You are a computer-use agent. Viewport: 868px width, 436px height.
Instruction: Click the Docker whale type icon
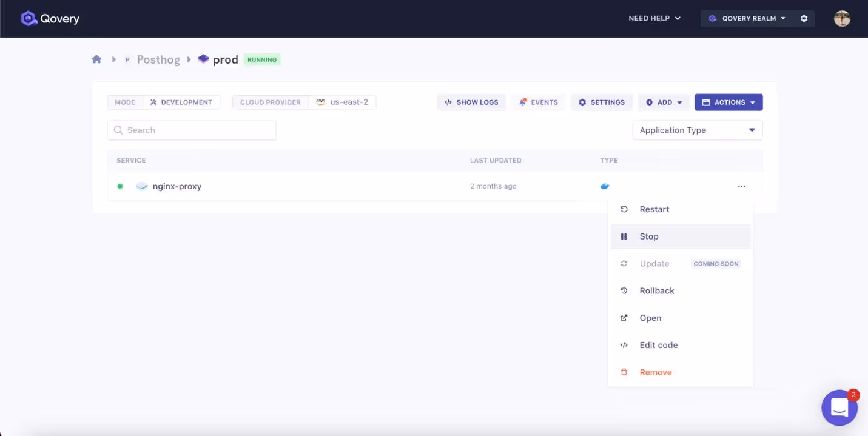tap(605, 186)
